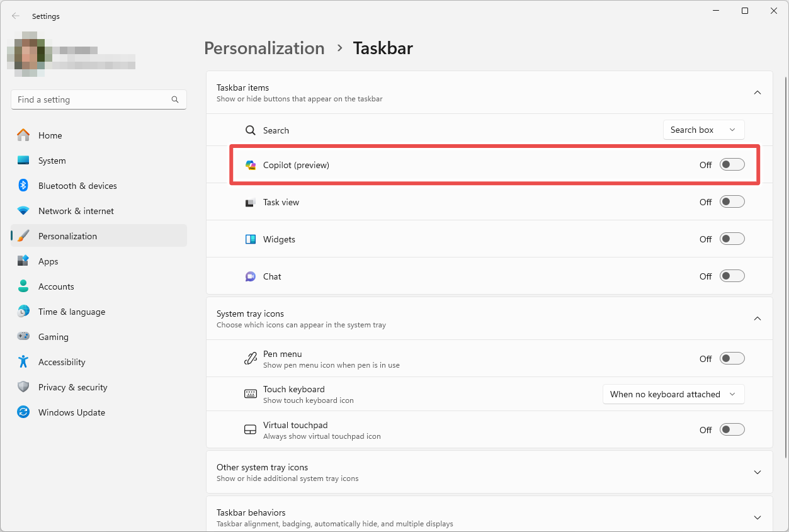Image resolution: width=789 pixels, height=532 pixels.
Task: Expand Taskbar behaviors section chevron
Action: 758,518
